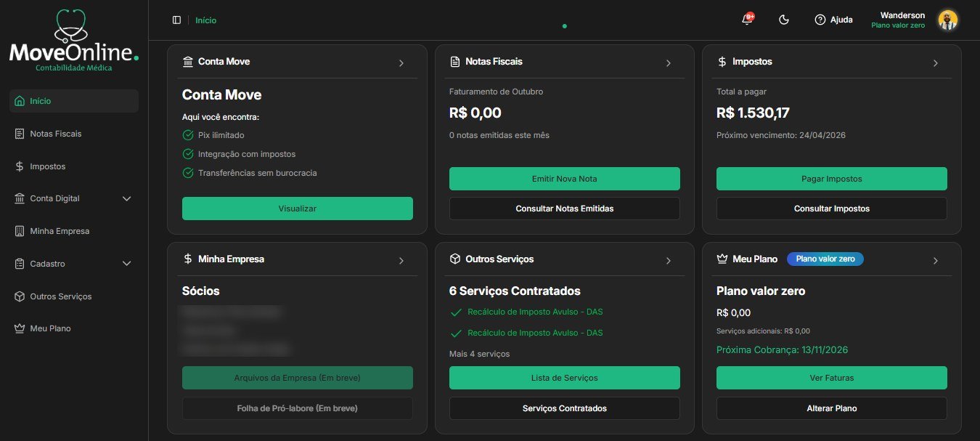Viewport: 980px width, 441px height.
Task: Select Impostos in the sidebar
Action: click(x=74, y=166)
